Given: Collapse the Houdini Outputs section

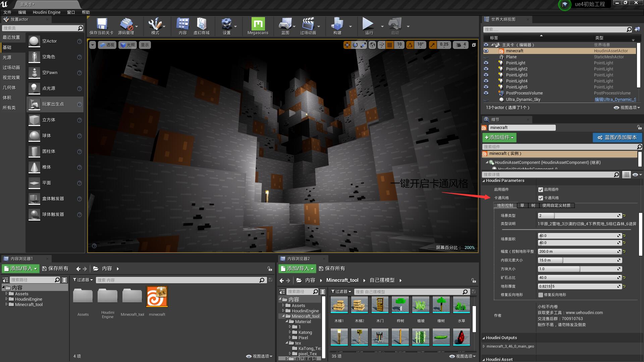Looking at the screenshot, I should pyautogui.click(x=484, y=338).
